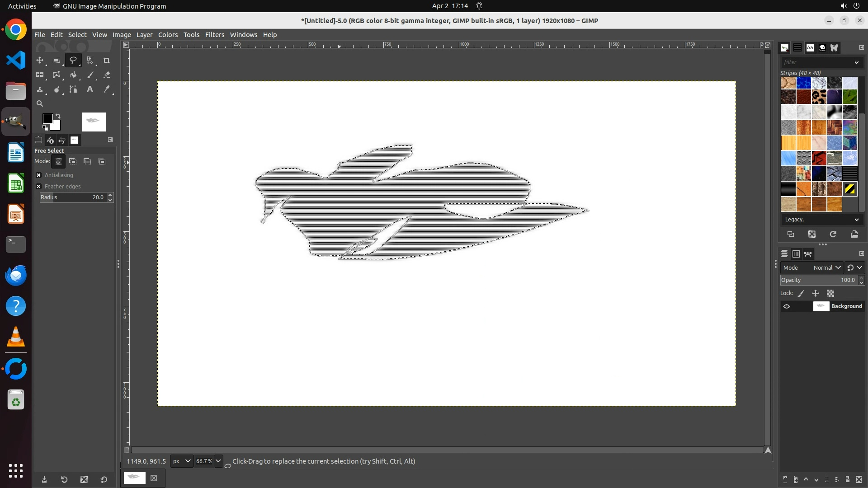The height and width of the screenshot is (488, 868).
Task: Click the Move tool icon
Action: (40, 60)
